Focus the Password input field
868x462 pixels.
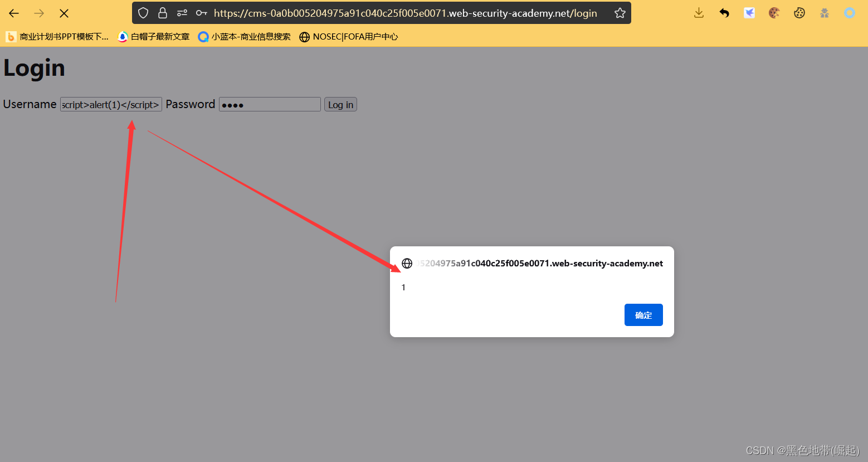tap(270, 104)
